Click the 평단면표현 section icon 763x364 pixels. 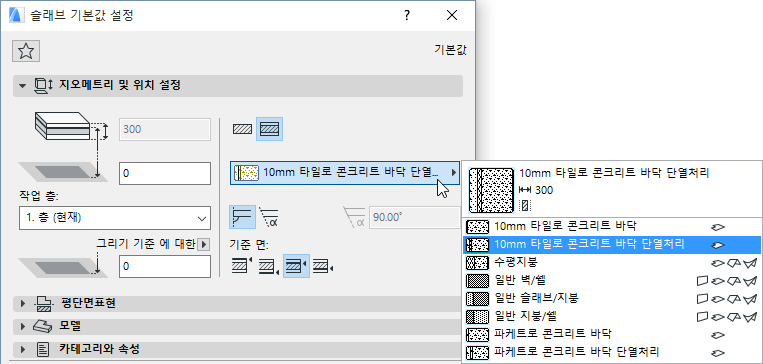click(44, 304)
